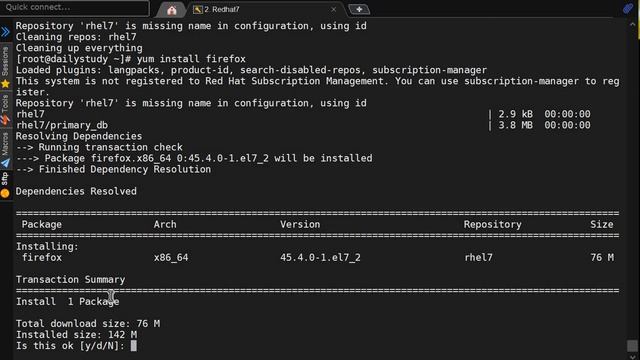The width and height of the screenshot is (640, 360).
Task: Click the 'Transaction Summary' line
Action: (71, 280)
